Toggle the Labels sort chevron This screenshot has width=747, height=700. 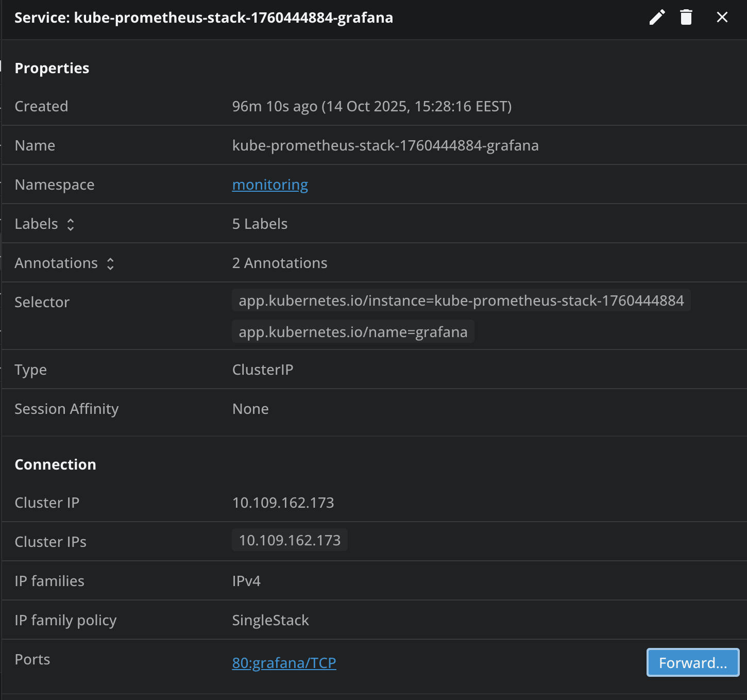coord(71,224)
